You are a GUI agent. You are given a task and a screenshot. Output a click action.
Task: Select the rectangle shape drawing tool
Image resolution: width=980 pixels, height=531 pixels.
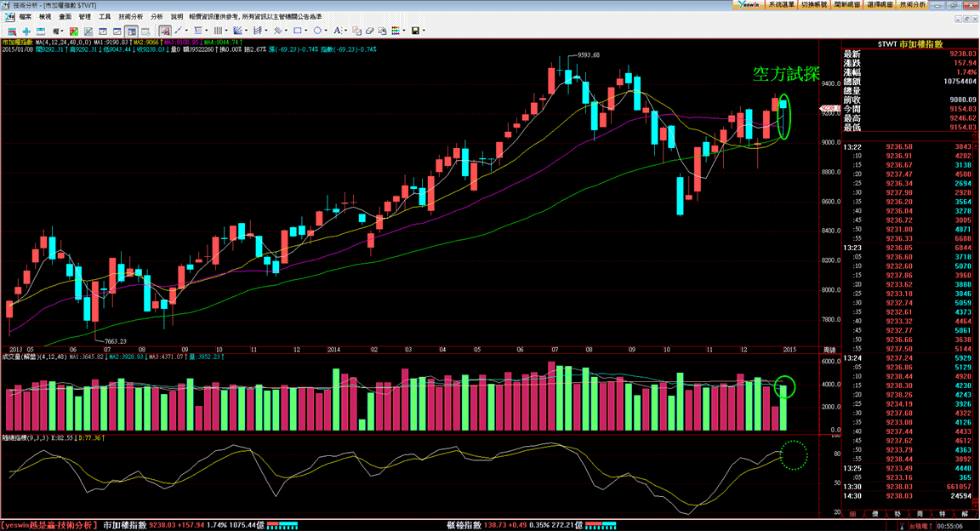click(298, 30)
